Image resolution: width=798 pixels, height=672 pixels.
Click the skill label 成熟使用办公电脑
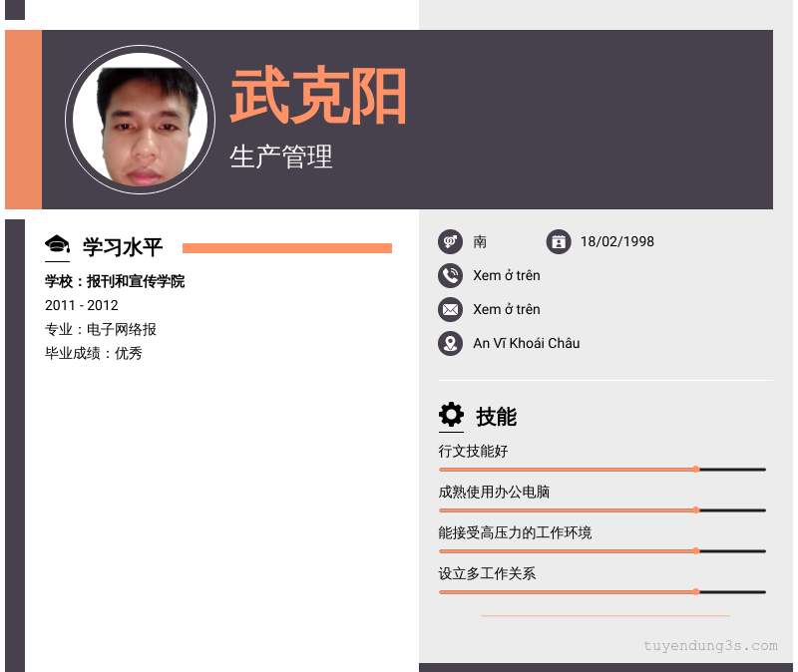(x=494, y=492)
